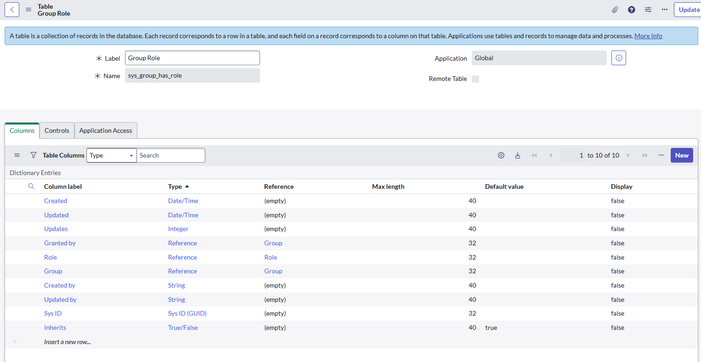Screen dimensions: 701x362
Task: Click the list activity stream icon
Action: click(517, 155)
